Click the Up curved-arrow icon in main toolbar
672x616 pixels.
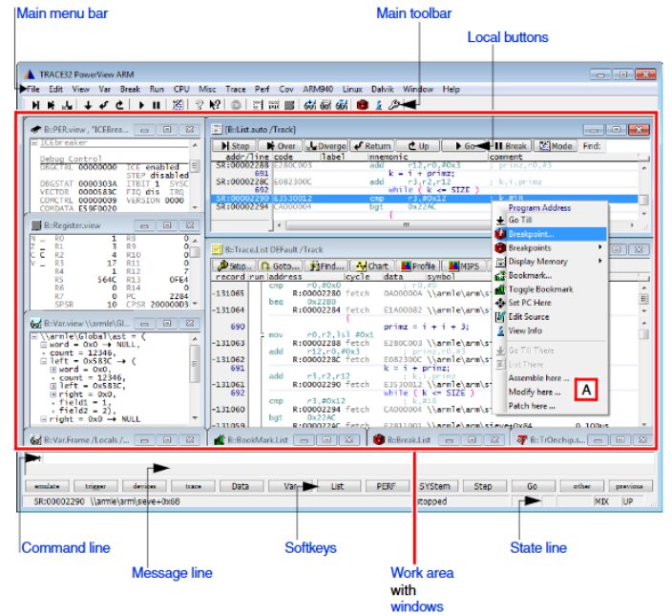(119, 105)
